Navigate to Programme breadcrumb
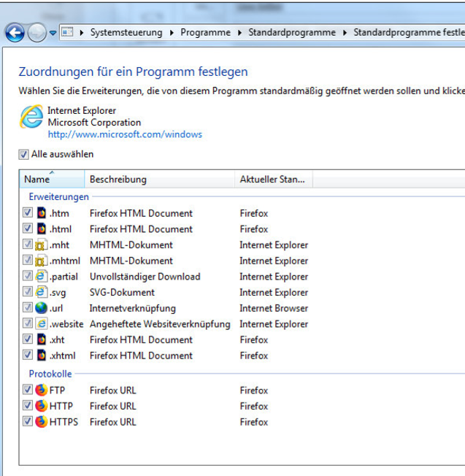The height and width of the screenshot is (476, 465). pos(205,32)
